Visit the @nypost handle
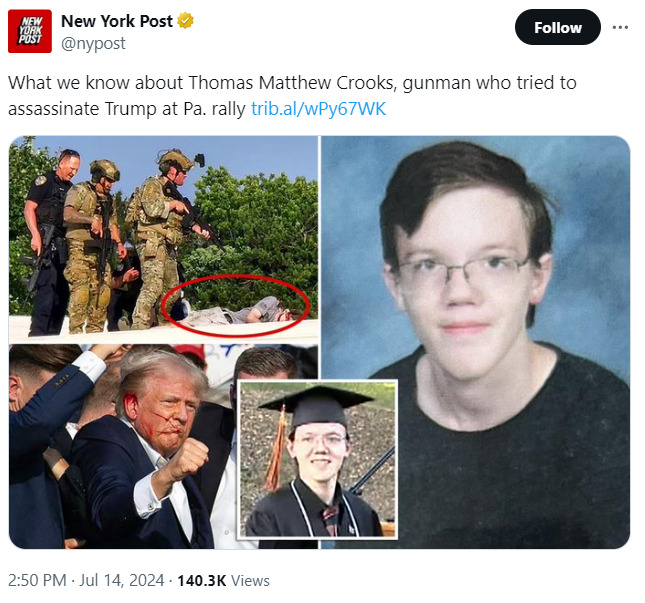Image resolution: width=645 pixels, height=603 pixels. (x=93, y=43)
